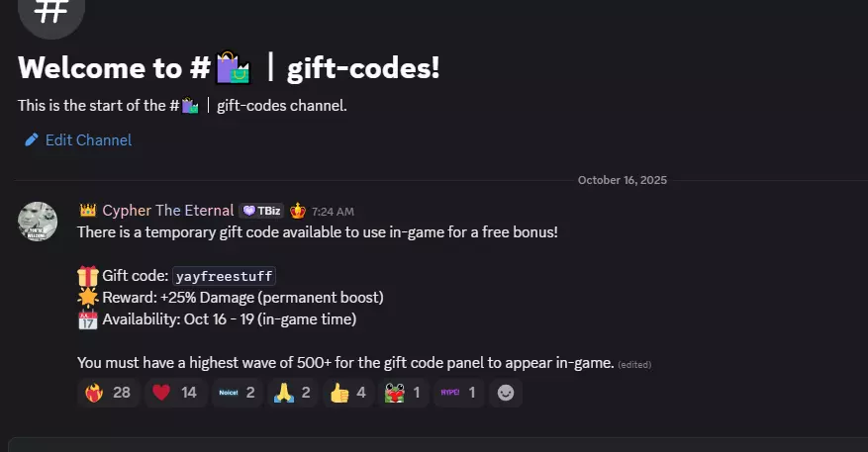This screenshot has height=452, width=868.
Task: Toggle the red heart reaction
Action: pos(175,393)
